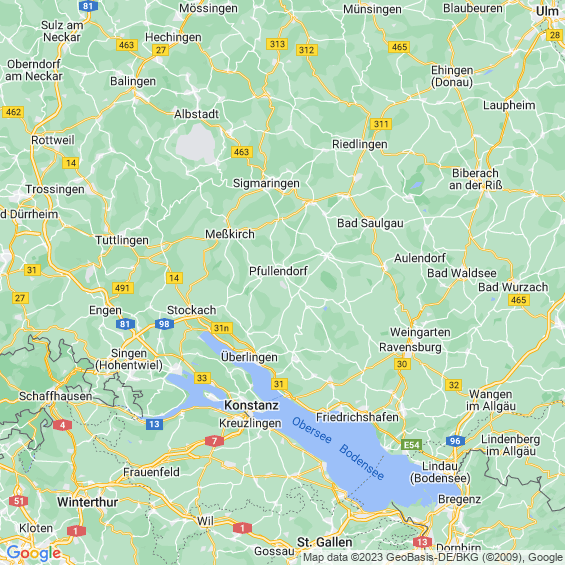Click the 31n road shield near Überlingen
Viewport: 565px width, 565px height.
coord(221,328)
